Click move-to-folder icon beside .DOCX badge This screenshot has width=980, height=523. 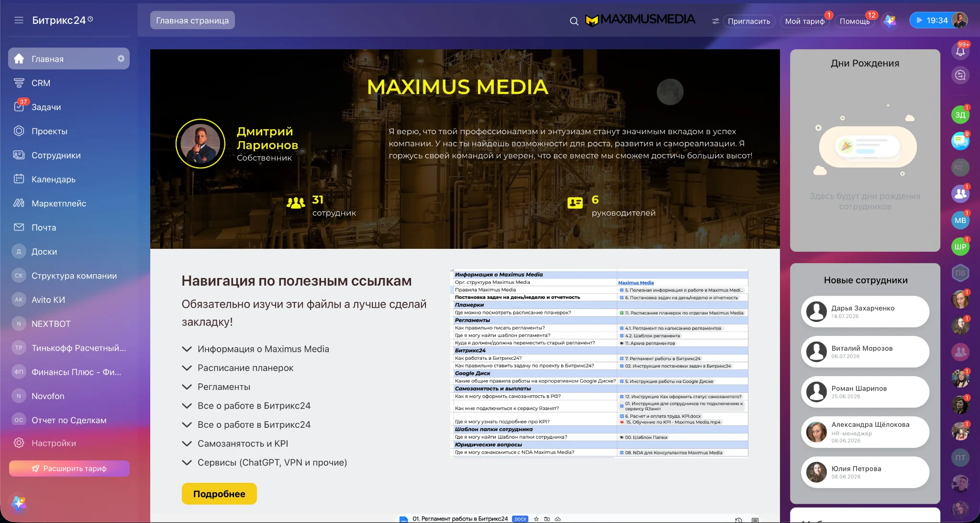pos(547,519)
